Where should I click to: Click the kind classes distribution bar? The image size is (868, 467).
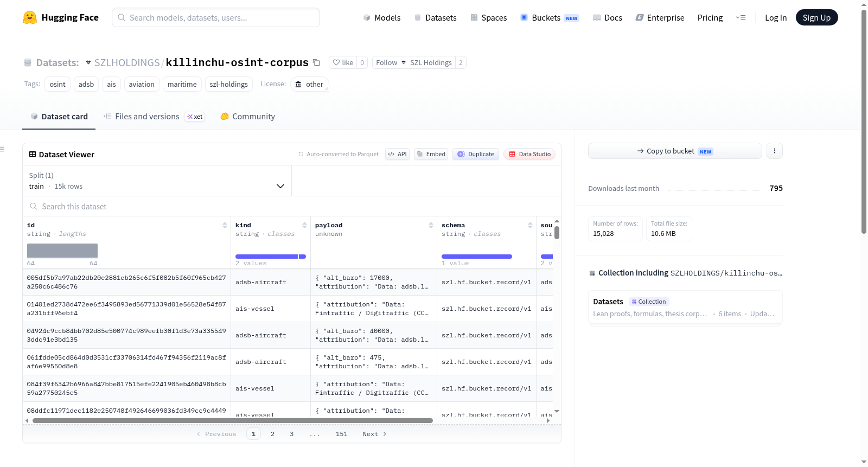[x=271, y=257]
